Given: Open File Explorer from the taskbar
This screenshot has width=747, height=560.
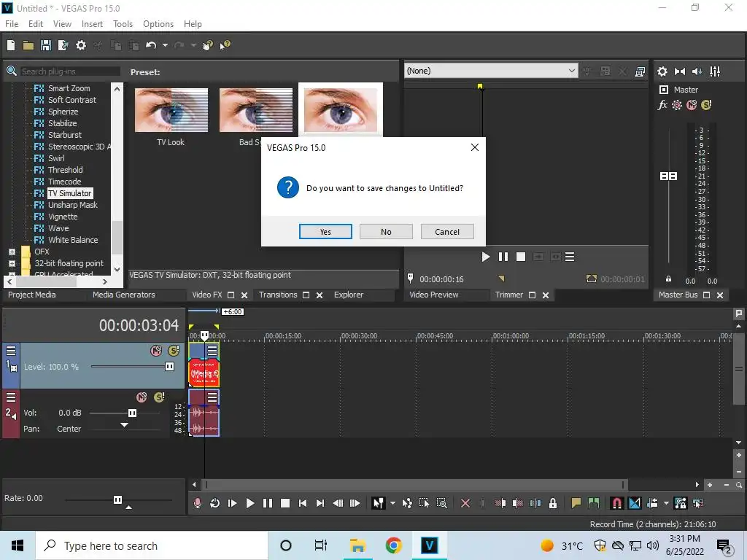Looking at the screenshot, I should pos(357,545).
